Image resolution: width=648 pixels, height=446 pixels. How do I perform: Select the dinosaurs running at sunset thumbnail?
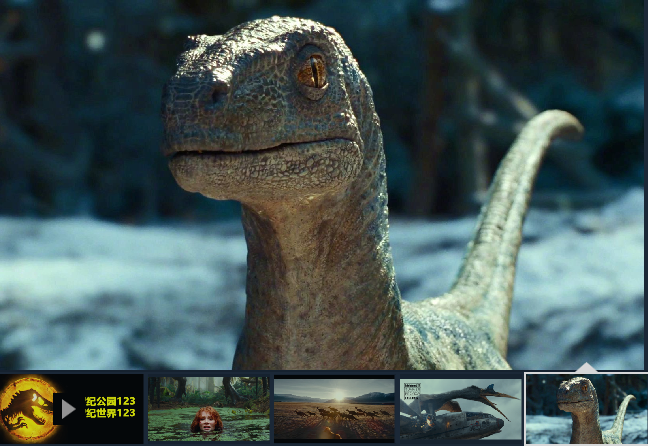pyautogui.click(x=334, y=409)
